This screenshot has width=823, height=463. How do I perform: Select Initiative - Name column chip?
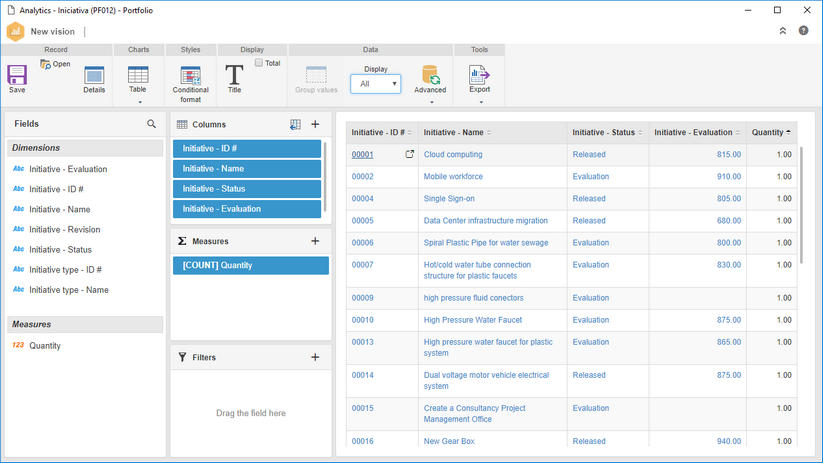click(x=247, y=169)
